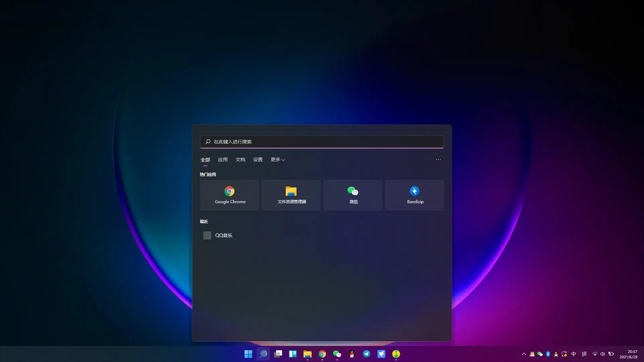
Task: Open File Explorer from the taskbar
Action: click(308, 354)
